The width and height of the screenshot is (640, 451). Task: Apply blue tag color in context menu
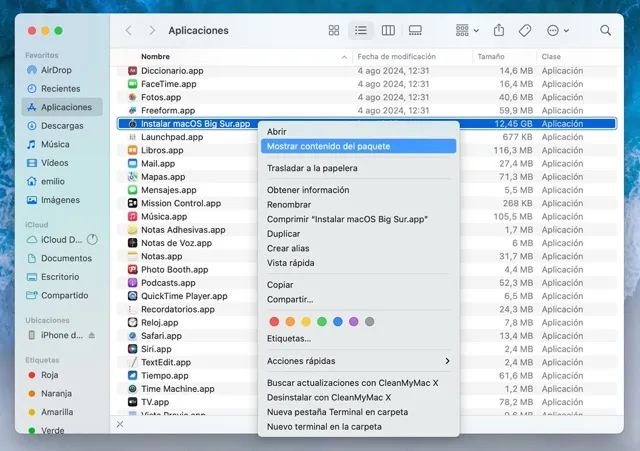(338, 322)
